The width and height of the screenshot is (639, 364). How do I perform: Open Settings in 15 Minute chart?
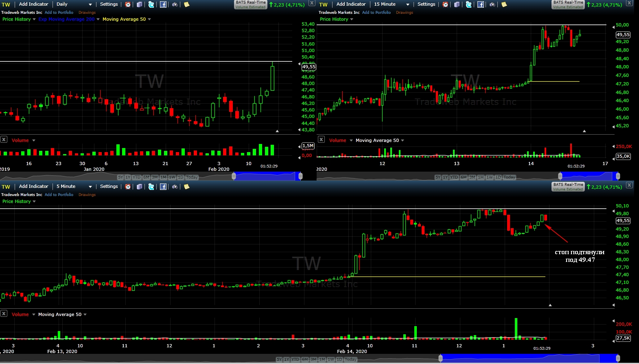427,4
